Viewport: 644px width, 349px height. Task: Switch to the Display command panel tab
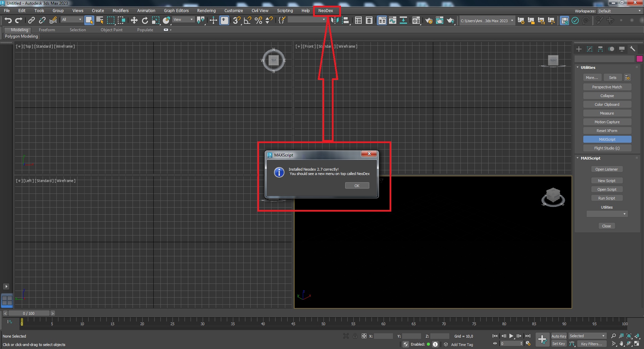click(622, 49)
